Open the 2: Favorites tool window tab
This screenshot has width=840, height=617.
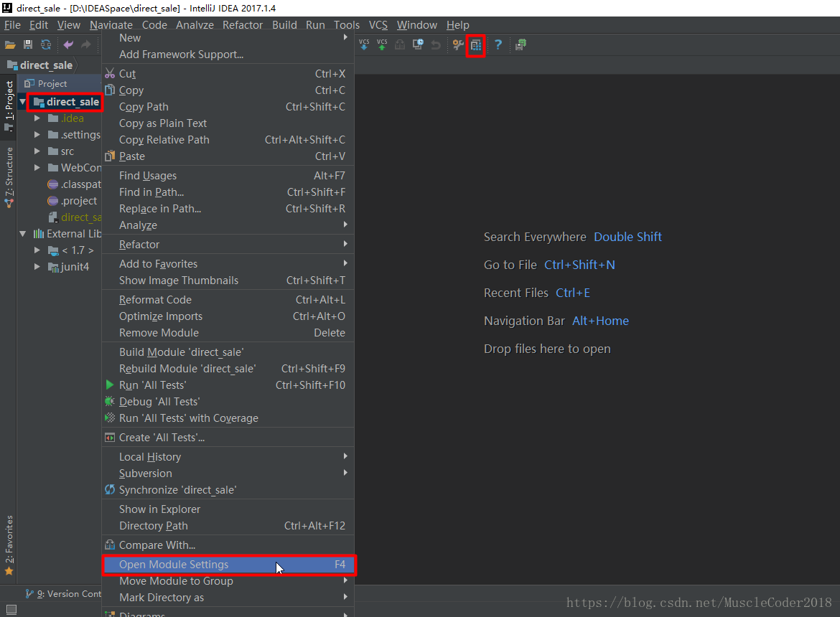tap(9, 545)
